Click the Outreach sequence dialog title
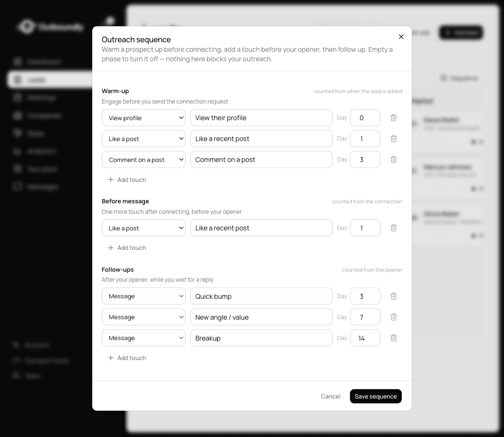Screen dimensions: 504x437 (136, 39)
